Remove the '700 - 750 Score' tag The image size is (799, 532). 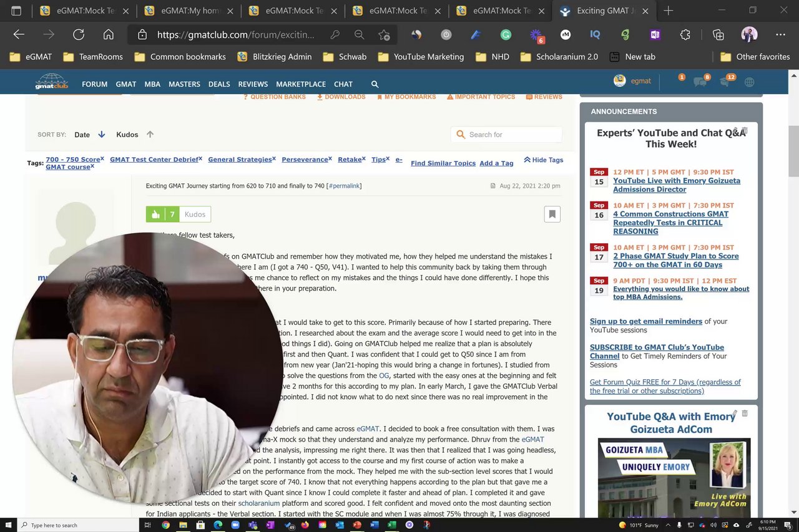click(102, 158)
